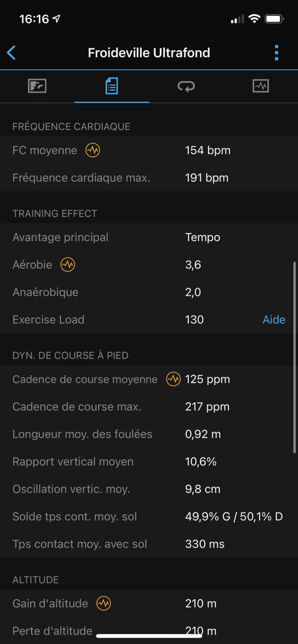Viewport: 298px width, 644px height.
Task: Click the vertical scrollbar indicator
Action: pyautogui.click(x=295, y=356)
